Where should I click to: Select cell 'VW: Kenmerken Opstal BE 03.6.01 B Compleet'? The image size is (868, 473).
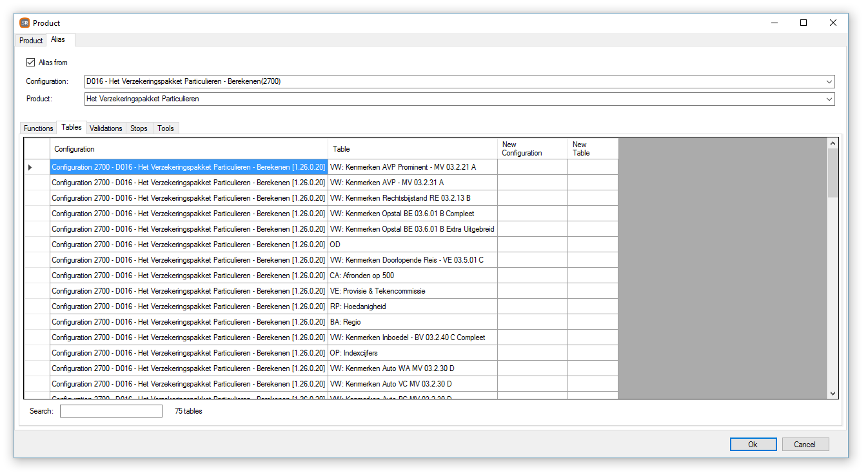pos(413,214)
